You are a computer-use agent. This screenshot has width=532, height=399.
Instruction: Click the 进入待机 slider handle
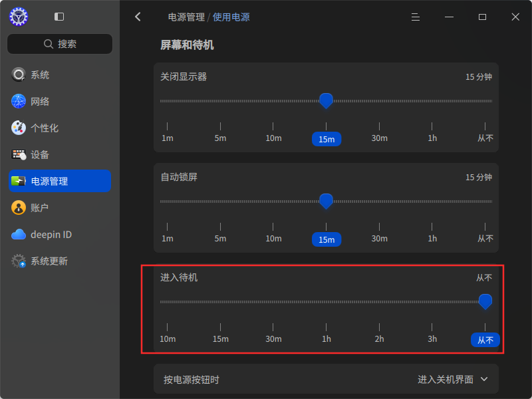tap(485, 302)
